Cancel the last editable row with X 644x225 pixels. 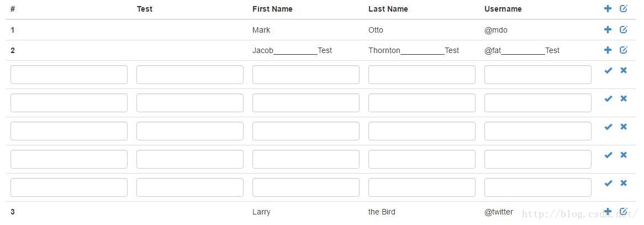[624, 183]
